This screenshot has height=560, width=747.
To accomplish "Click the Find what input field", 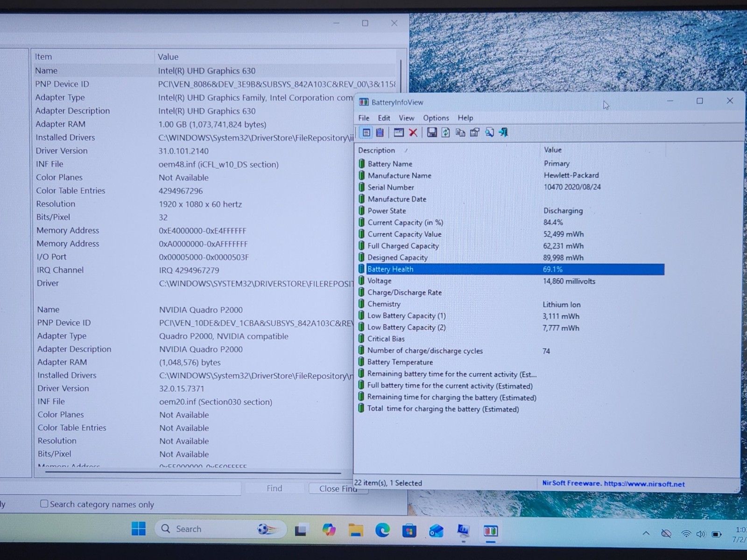I will point(120,488).
